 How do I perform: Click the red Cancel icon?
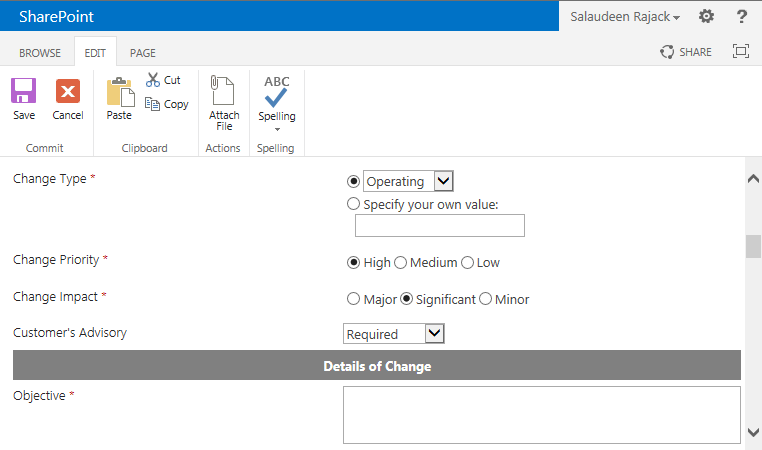point(68,91)
